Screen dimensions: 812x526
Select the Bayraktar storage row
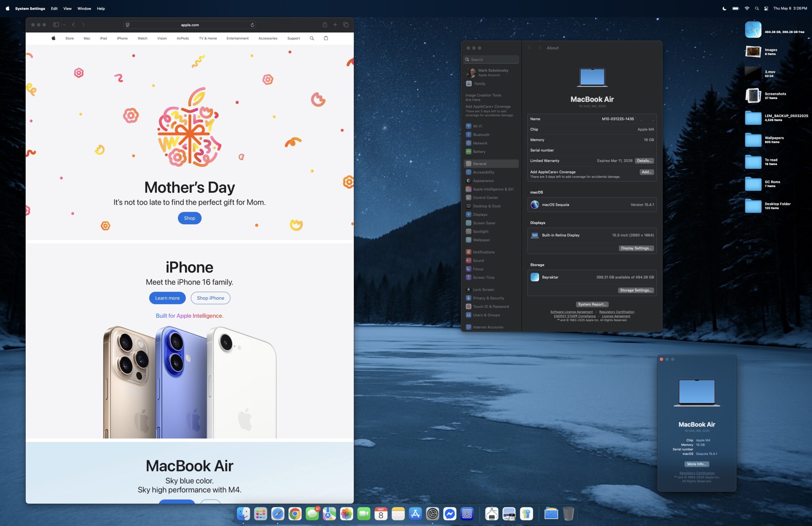(592, 277)
